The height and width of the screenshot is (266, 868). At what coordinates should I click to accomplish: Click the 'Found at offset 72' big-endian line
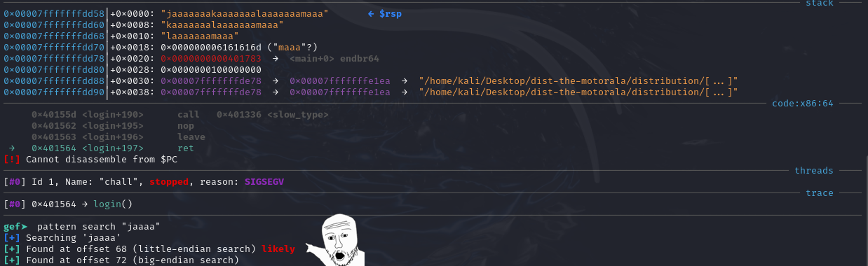click(121, 260)
